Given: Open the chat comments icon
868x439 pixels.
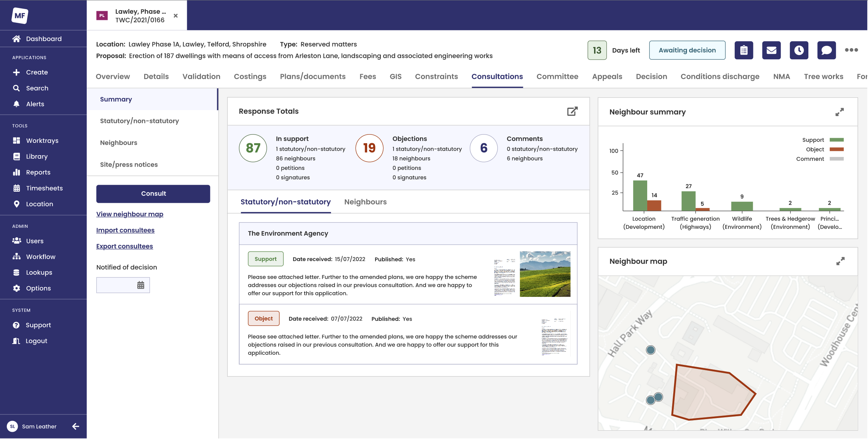Looking at the screenshot, I should click(826, 50).
